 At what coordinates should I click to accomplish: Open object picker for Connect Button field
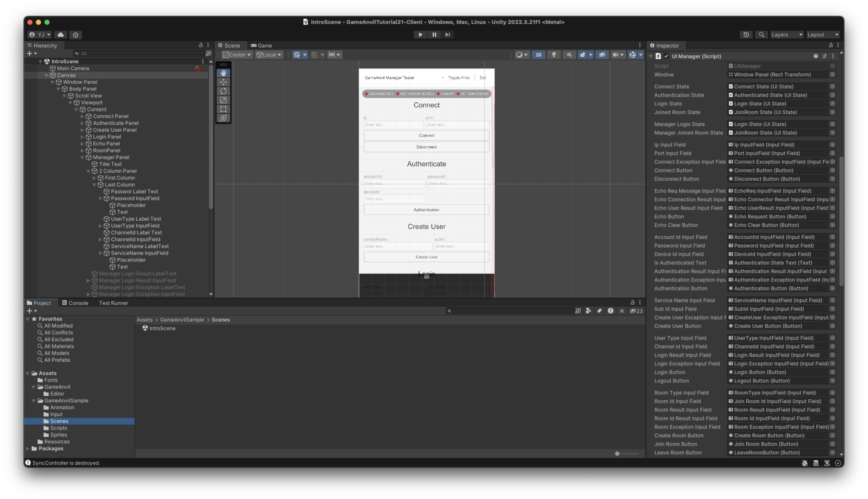tap(832, 170)
